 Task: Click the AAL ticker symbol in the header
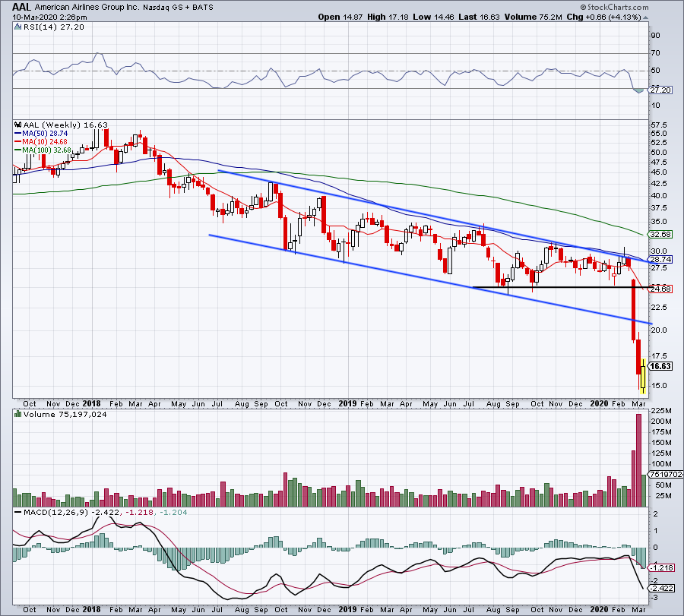21,7
